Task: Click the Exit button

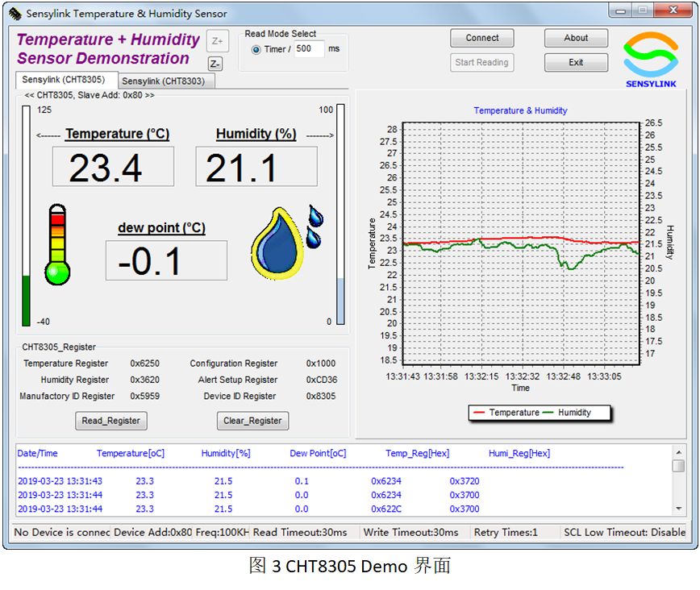Action: click(x=576, y=63)
